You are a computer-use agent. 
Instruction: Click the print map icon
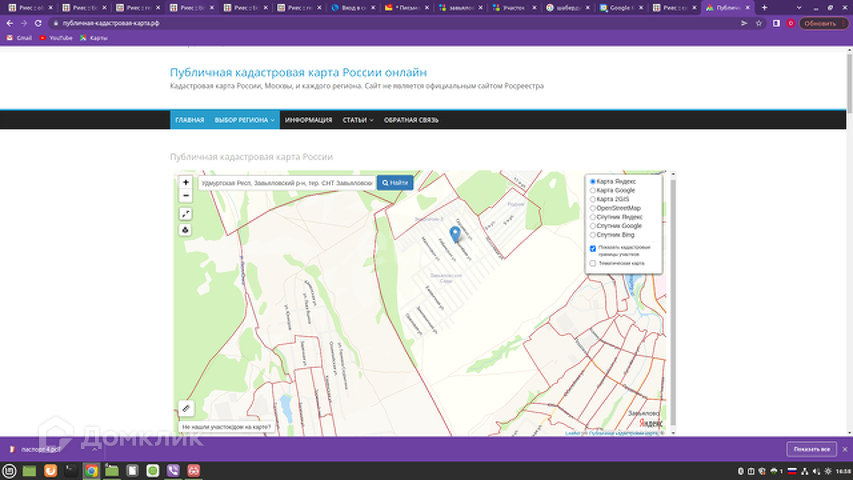(186, 230)
